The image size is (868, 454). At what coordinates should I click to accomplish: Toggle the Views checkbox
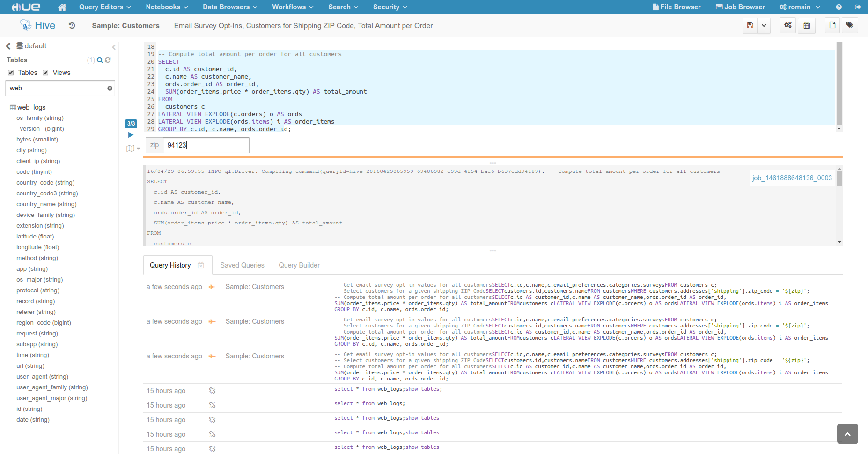(45, 73)
